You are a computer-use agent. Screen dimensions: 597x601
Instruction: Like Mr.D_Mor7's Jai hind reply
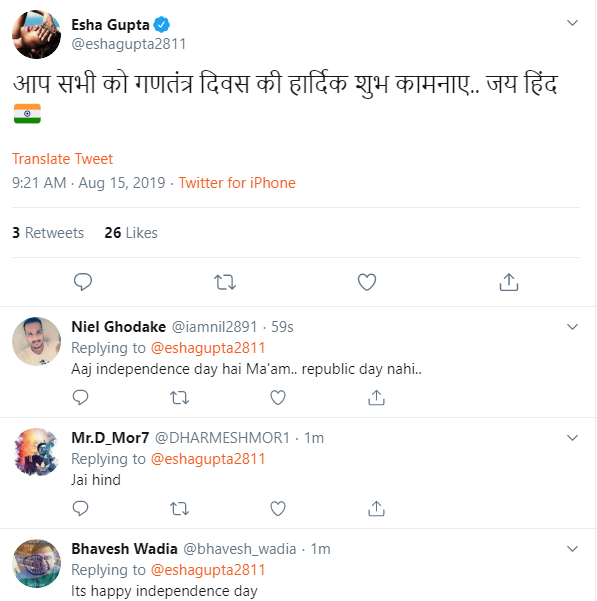click(278, 509)
